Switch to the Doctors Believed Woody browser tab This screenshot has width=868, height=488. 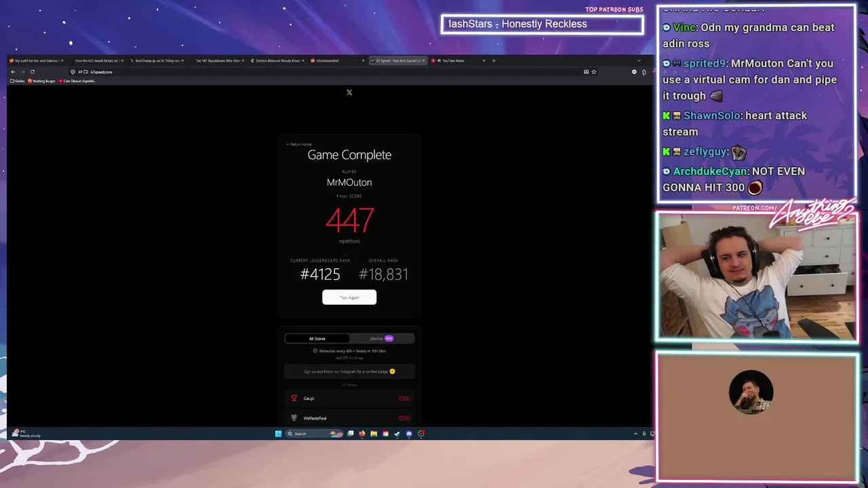click(277, 60)
